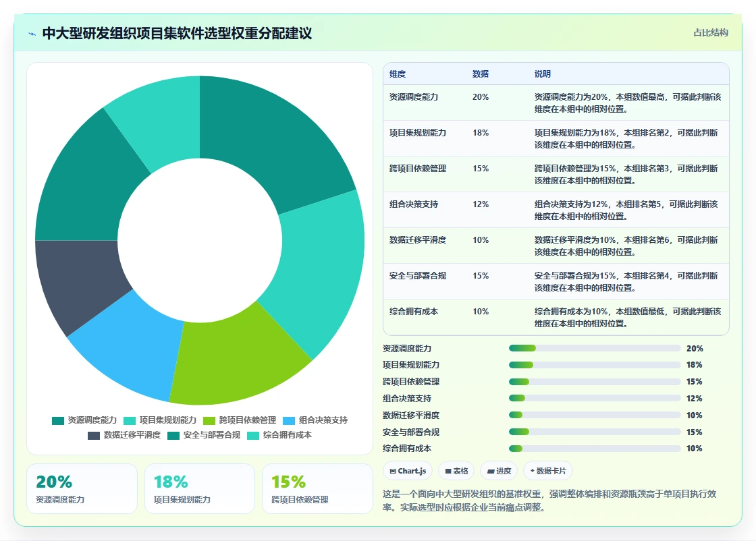Click the 说明 table column header
756x541 pixels.
543,74
